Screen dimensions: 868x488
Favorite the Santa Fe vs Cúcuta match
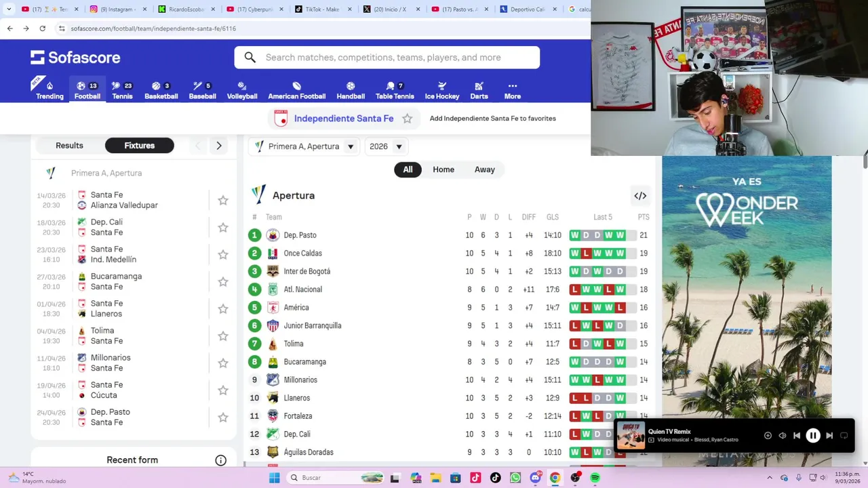[222, 390]
